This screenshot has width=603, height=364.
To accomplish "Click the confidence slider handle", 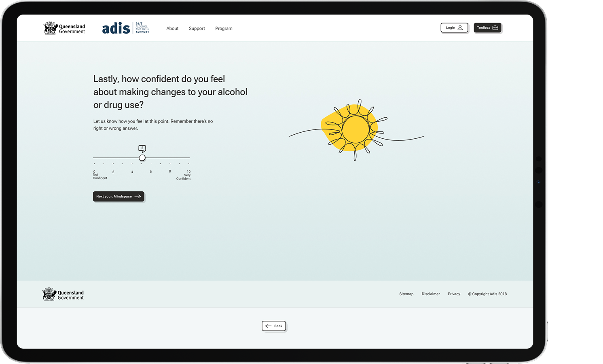I will coord(142,158).
